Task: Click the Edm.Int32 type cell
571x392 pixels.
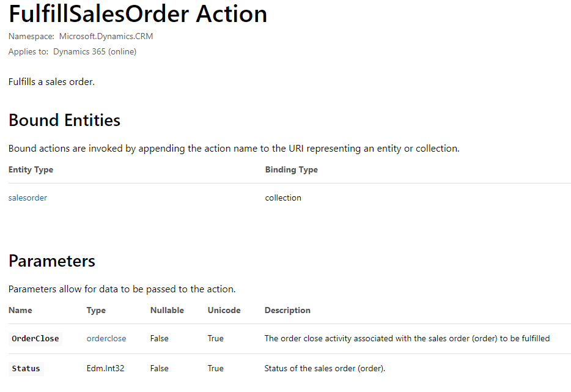Action: 106,368
